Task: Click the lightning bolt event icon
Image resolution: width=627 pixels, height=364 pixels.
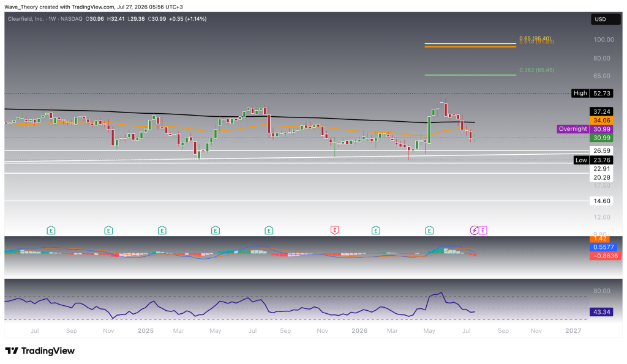Action: pos(474,230)
